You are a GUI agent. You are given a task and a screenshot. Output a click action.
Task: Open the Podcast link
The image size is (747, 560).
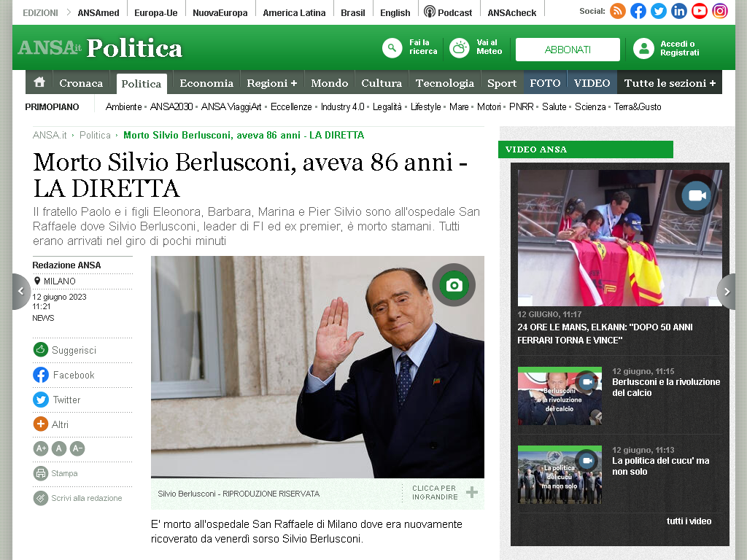coord(449,12)
